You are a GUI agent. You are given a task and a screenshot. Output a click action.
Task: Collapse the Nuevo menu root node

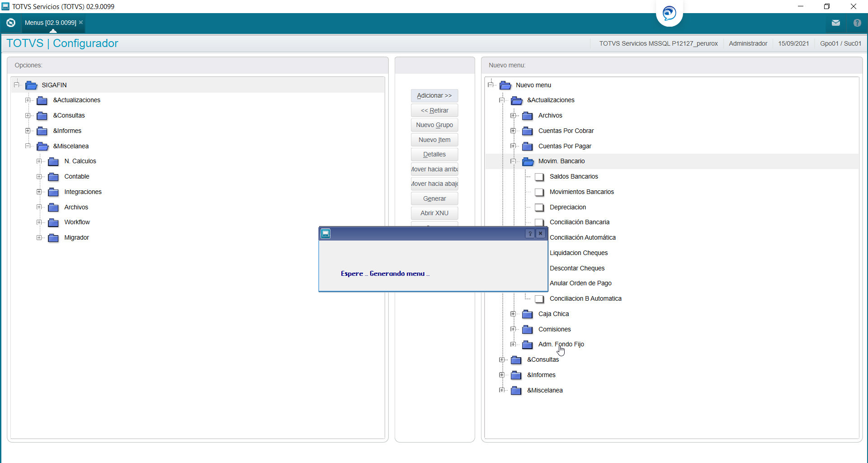point(491,85)
